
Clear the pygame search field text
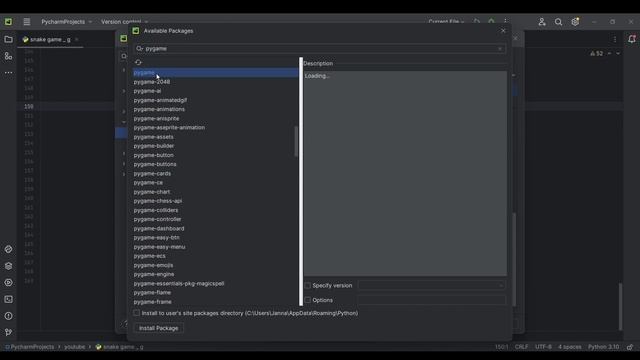(500, 49)
